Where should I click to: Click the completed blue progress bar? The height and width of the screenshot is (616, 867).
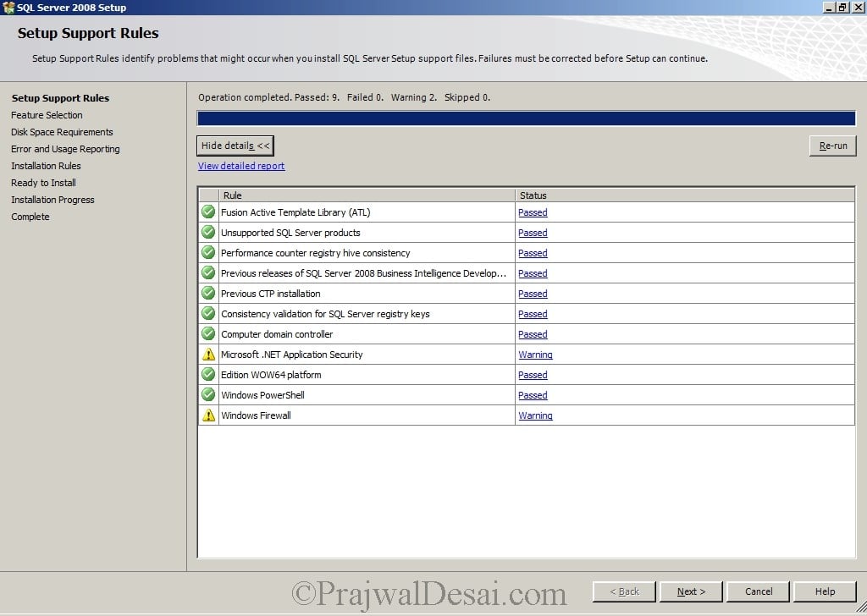(526, 118)
